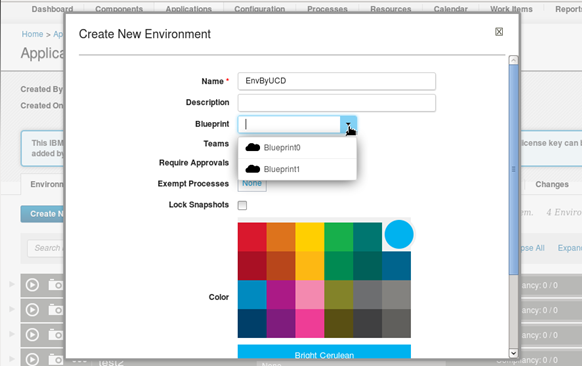Focus the Description text field
This screenshot has width=582, height=366.
tap(337, 103)
